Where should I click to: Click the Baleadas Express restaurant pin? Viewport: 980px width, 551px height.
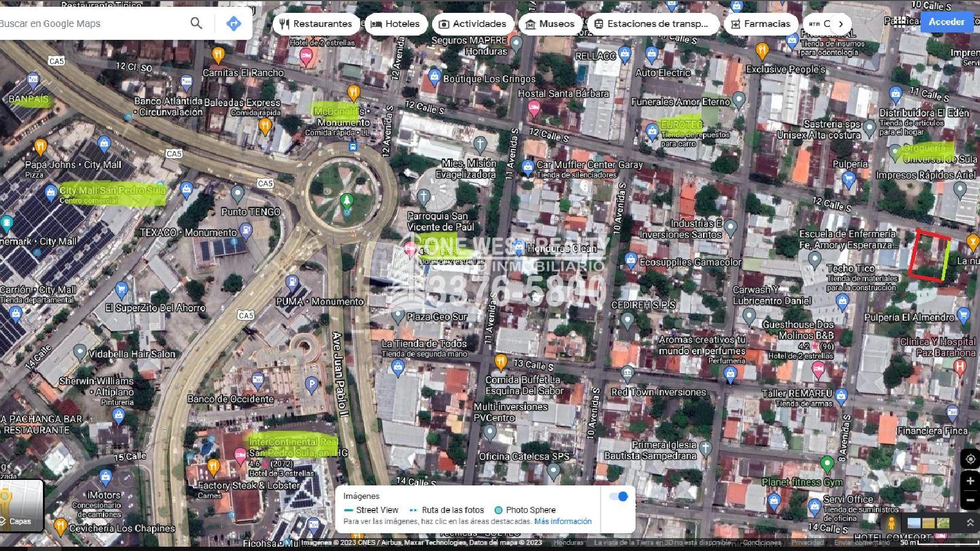coord(265,126)
